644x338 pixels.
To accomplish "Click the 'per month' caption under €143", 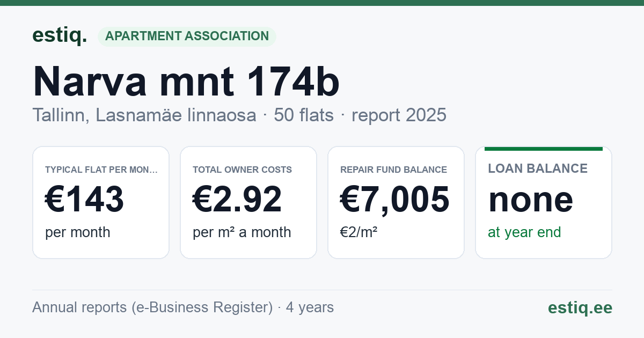I will click(x=78, y=232).
